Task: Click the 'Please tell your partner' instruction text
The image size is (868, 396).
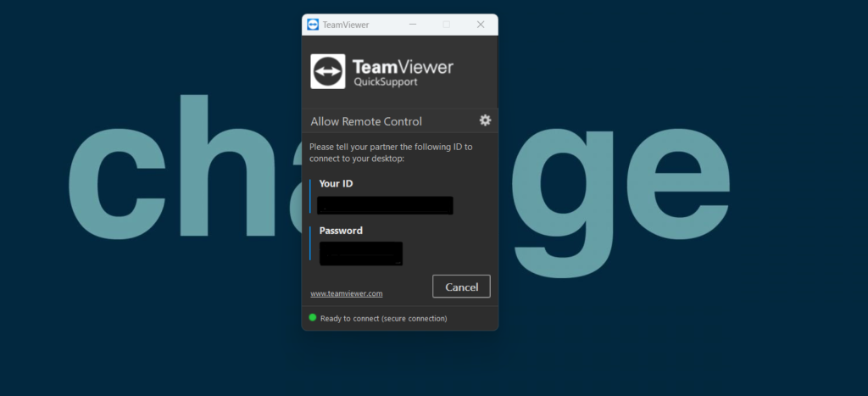Action: [391, 153]
